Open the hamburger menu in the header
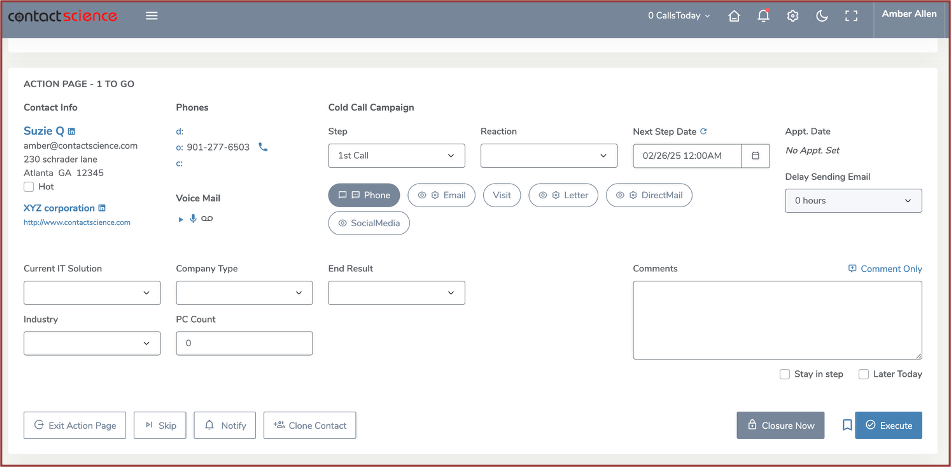Screen dimensions: 952x468 click(x=152, y=16)
